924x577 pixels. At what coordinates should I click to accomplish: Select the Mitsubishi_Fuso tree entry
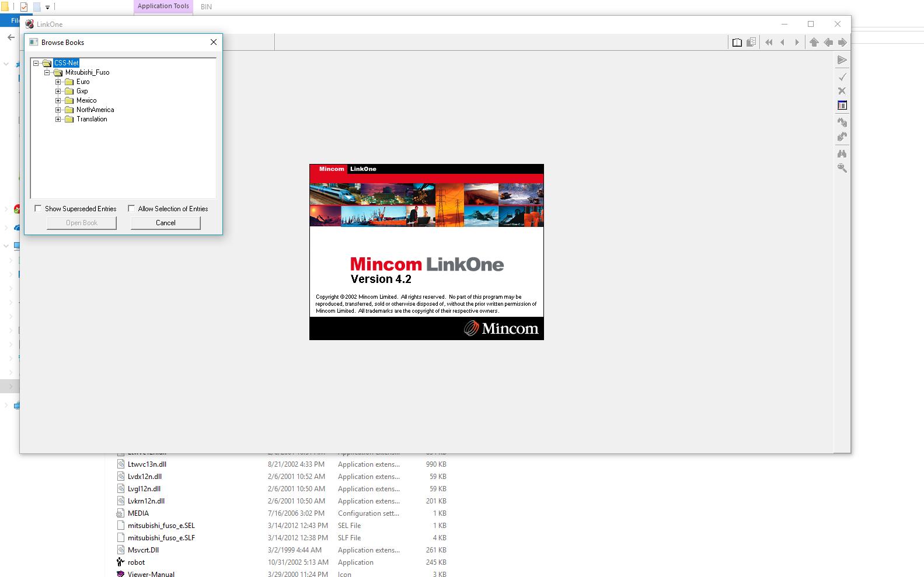(x=87, y=72)
